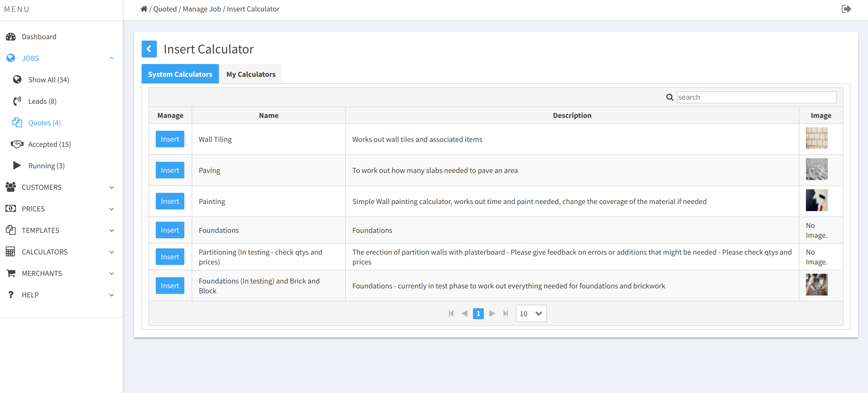
Task: Click Quoted breadcrumb link
Action: [165, 9]
